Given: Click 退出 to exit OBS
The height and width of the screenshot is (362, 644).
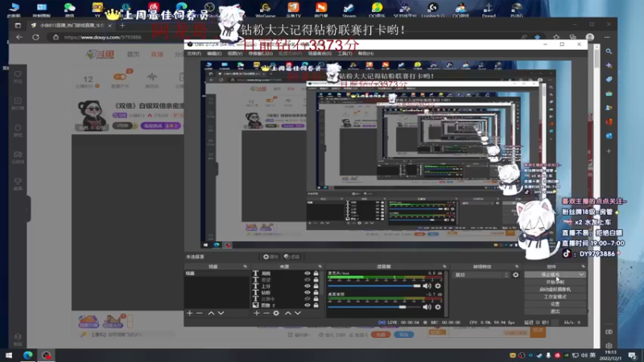Looking at the screenshot, I should pos(555,311).
